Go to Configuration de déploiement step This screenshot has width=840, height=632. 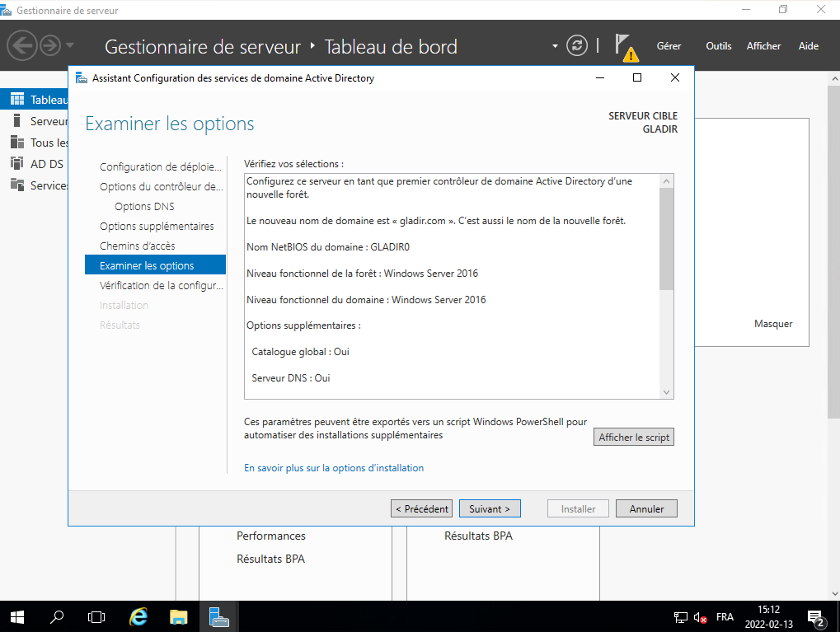click(x=160, y=166)
